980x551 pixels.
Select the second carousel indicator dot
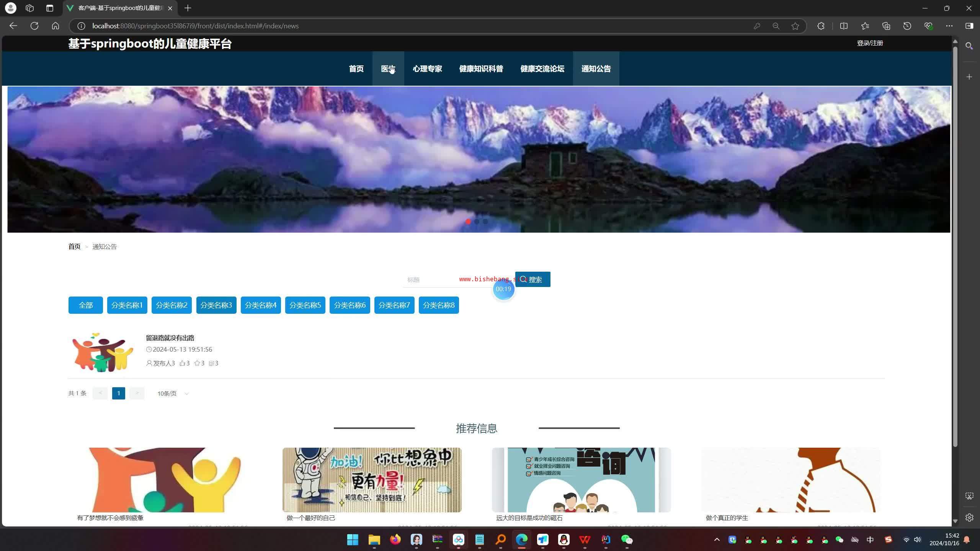click(477, 222)
